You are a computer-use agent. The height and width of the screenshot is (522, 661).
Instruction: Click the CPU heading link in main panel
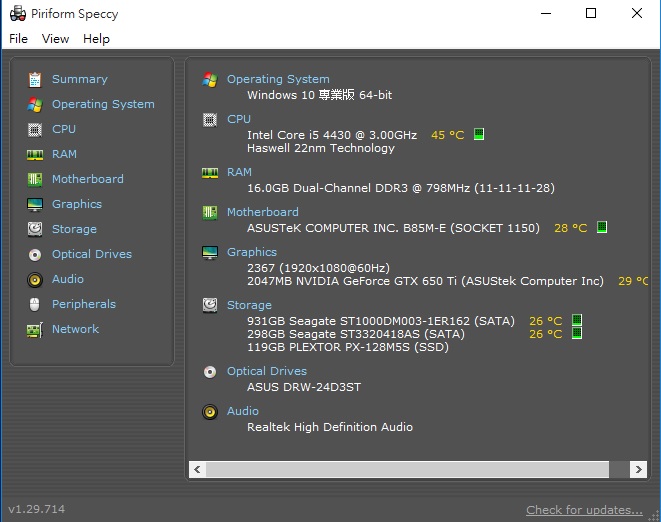pos(239,119)
